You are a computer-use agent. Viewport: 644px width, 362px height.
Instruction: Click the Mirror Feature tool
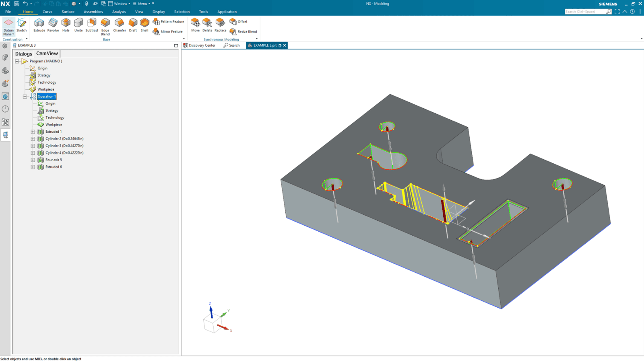(x=168, y=31)
